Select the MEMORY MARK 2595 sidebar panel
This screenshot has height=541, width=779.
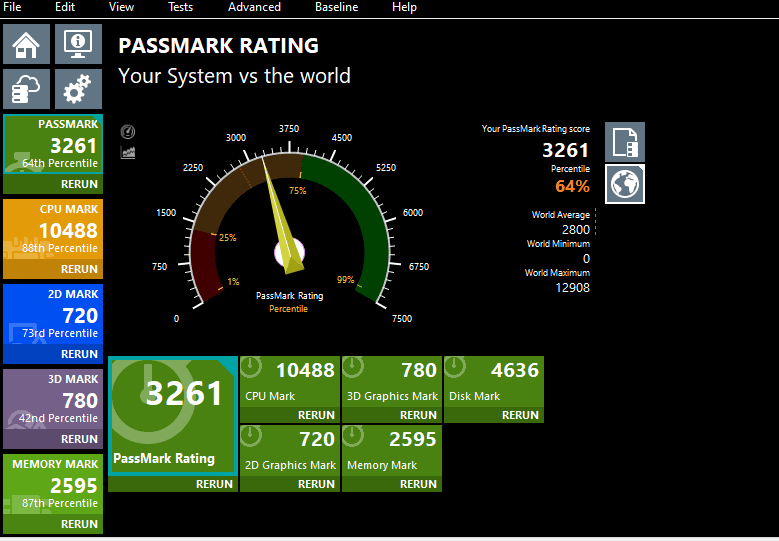(x=53, y=484)
